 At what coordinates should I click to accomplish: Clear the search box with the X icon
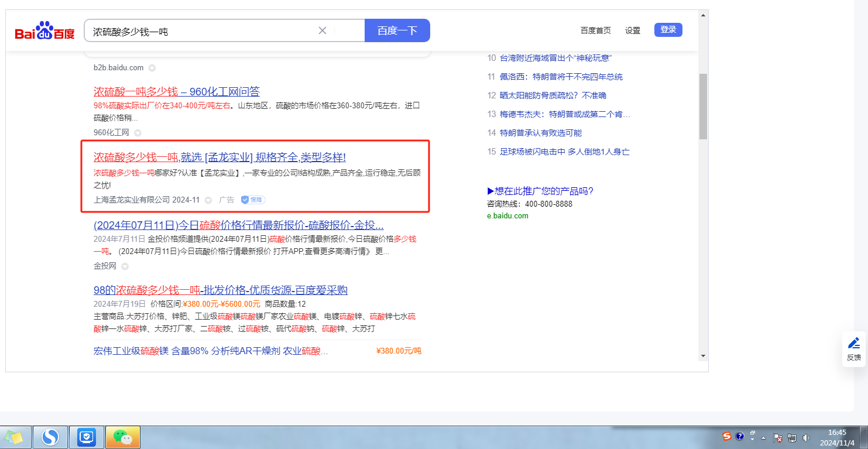(x=322, y=30)
